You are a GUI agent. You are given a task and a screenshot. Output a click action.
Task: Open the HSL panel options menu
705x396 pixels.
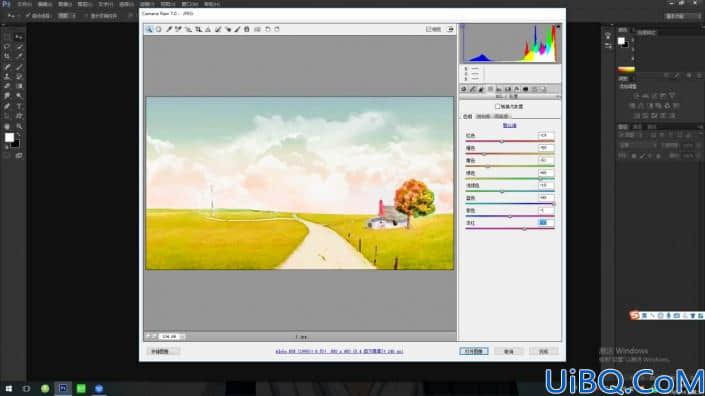click(x=558, y=97)
